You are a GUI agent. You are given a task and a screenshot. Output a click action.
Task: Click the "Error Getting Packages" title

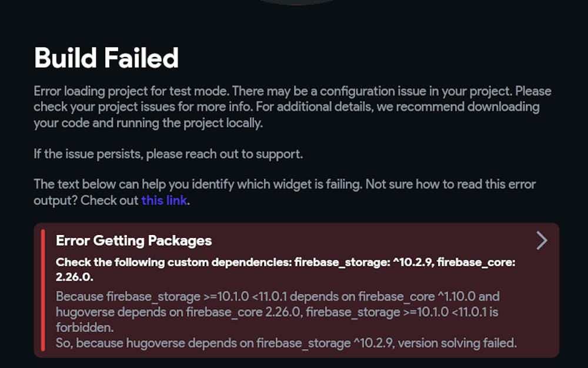133,240
